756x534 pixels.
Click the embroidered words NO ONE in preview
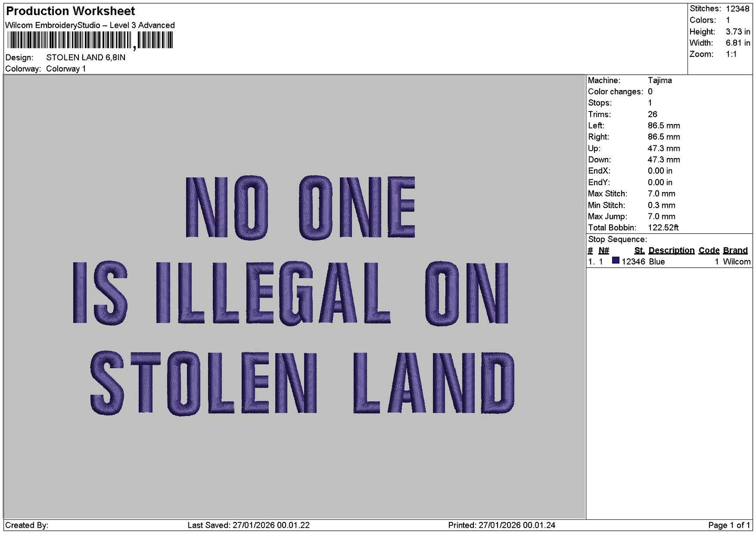[x=301, y=208]
